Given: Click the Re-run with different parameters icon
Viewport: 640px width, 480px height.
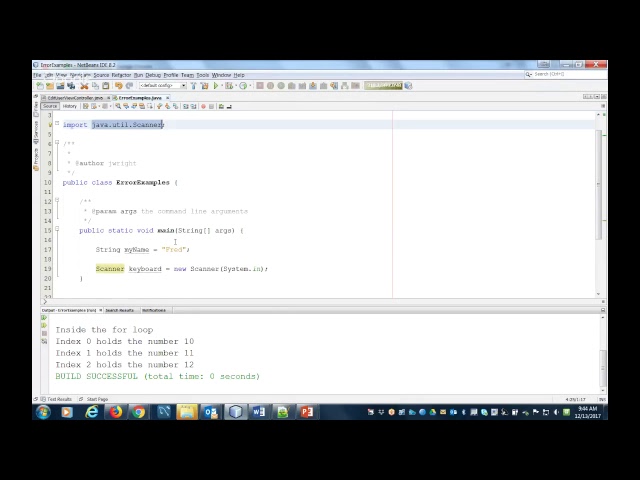Looking at the screenshot, I should 44,325.
